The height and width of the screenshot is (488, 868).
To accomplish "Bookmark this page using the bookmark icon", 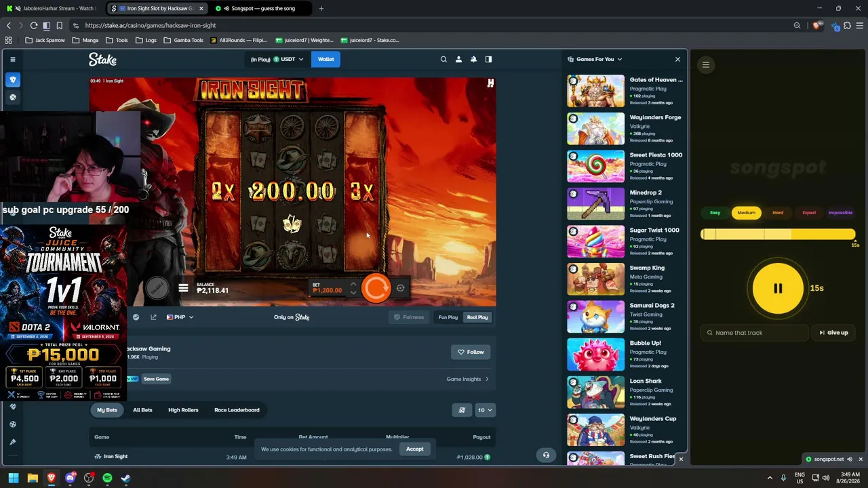I will 59,26.
